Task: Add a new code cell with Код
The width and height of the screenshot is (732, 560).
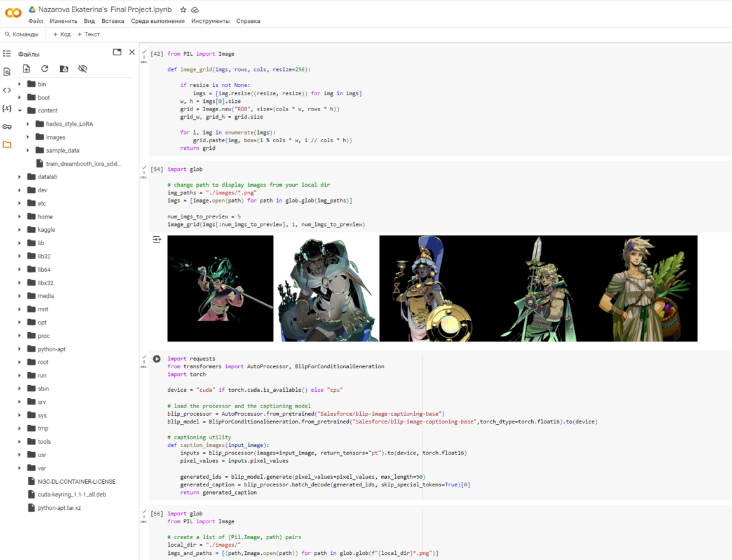Action: (62, 34)
